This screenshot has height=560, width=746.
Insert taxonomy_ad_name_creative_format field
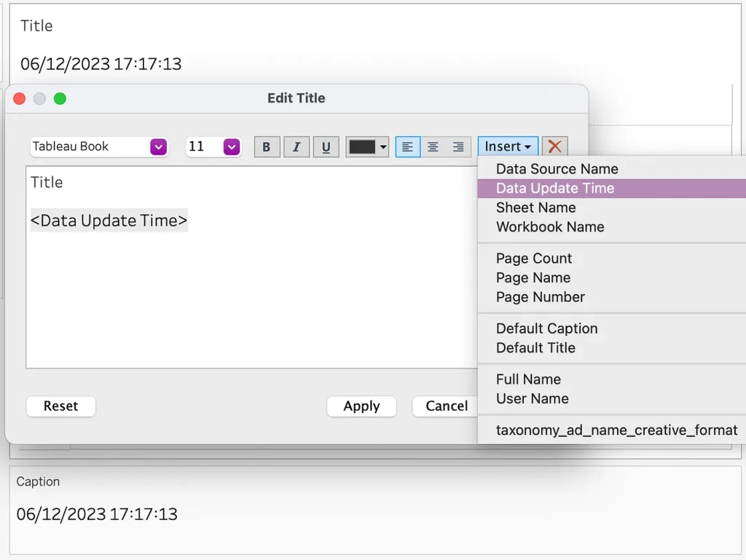pyautogui.click(x=616, y=430)
